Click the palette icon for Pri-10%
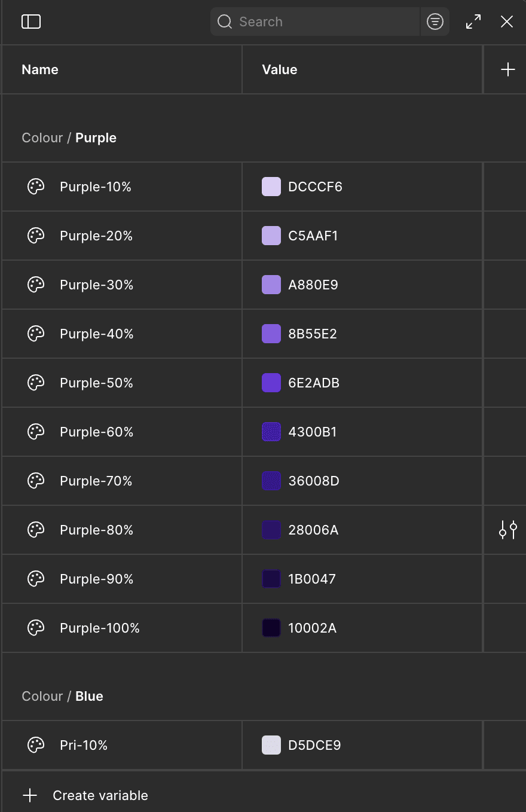Screen dimensions: 526x812 36,745
